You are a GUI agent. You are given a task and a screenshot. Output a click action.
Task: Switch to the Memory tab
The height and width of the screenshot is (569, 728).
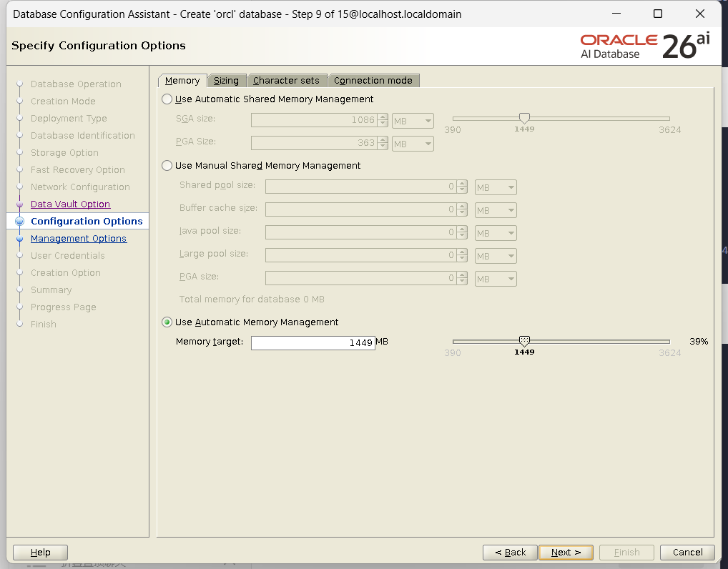click(182, 80)
